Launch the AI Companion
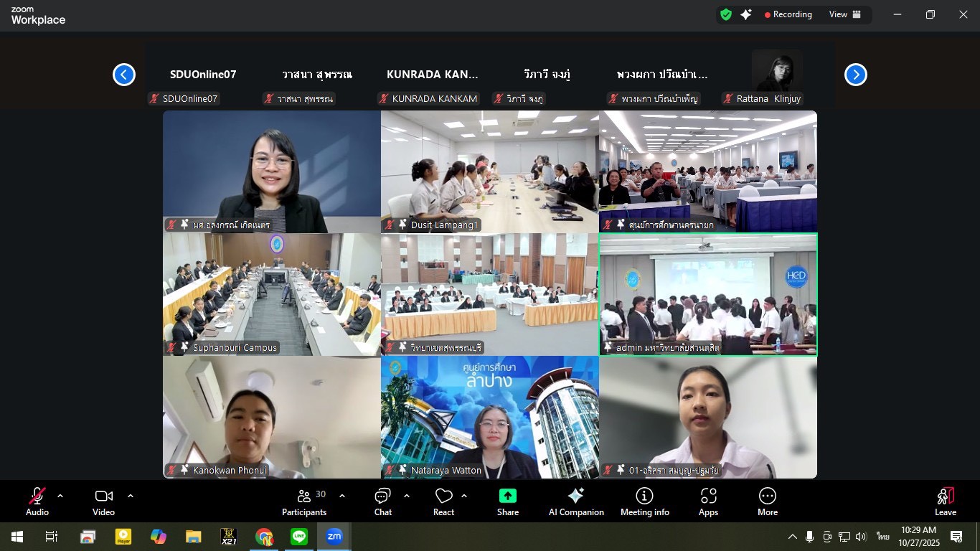The image size is (980, 551). (x=575, y=496)
